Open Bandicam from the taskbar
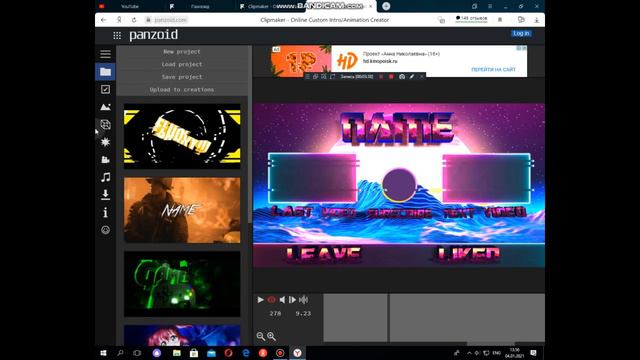Viewport: 640px width, 360px height. coord(280,353)
